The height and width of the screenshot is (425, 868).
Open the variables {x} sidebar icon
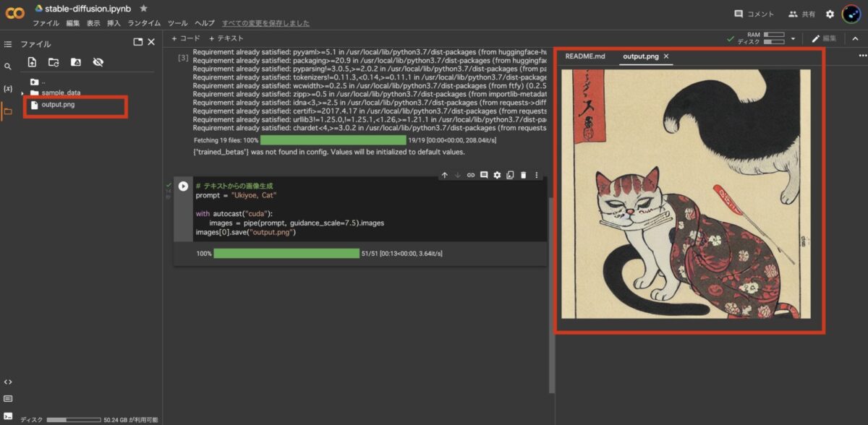click(x=8, y=88)
